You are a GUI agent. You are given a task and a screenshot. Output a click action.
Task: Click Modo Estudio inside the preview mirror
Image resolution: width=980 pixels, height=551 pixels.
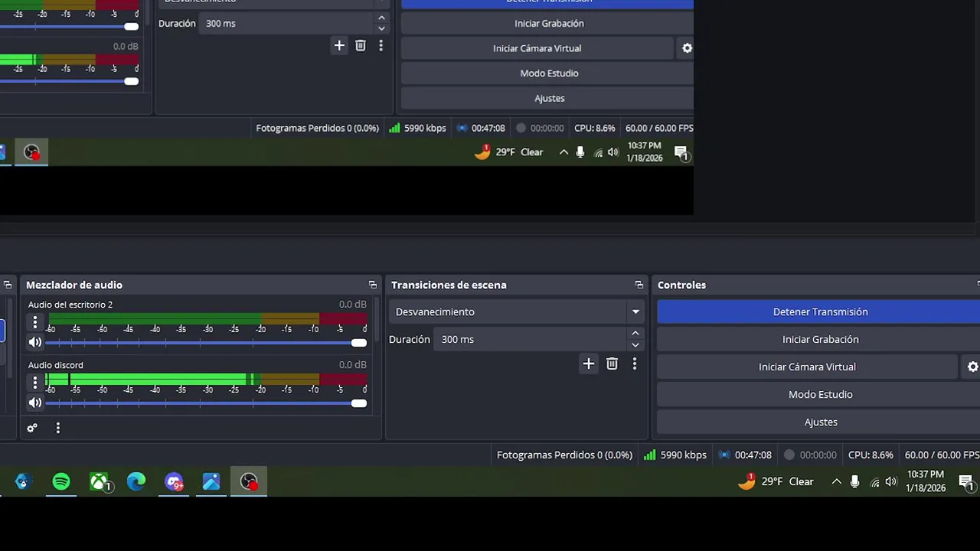click(549, 73)
